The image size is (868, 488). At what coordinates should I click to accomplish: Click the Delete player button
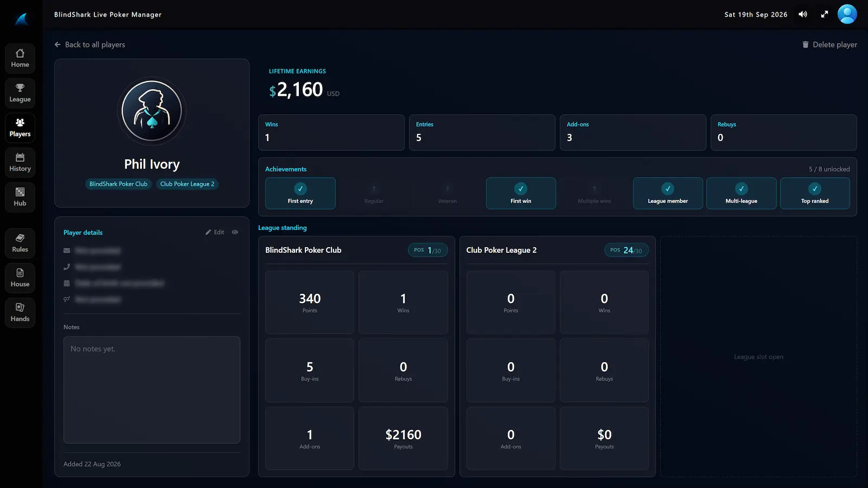(829, 44)
